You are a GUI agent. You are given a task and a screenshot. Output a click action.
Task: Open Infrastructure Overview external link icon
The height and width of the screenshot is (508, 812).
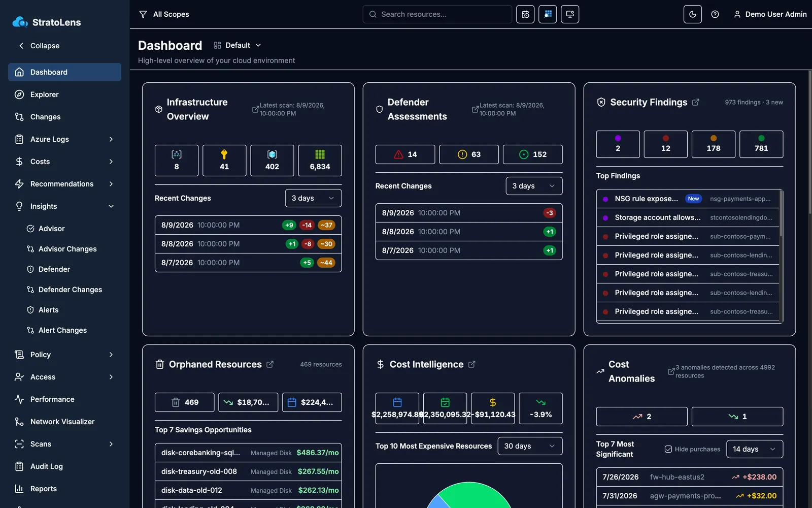256,109
